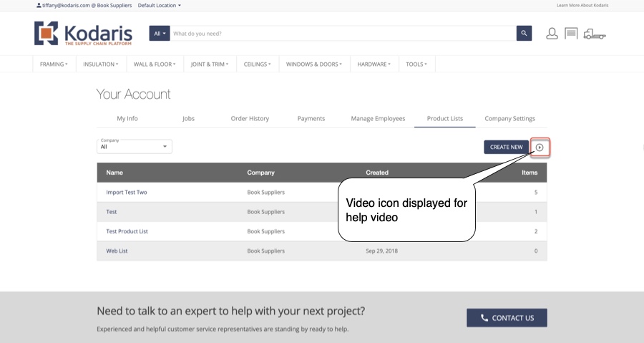This screenshot has width=644, height=343.
Task: Click the tiffany@kodaris.com account text
Action: coord(66,5)
